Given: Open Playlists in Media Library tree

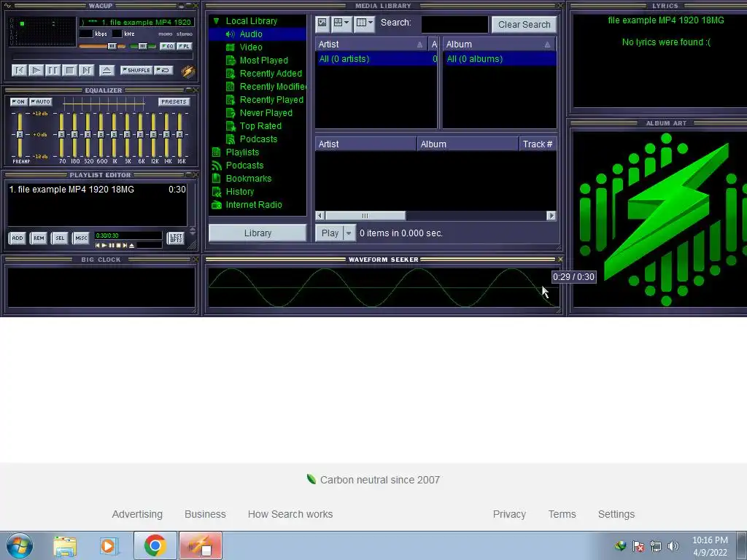Looking at the screenshot, I should click(242, 152).
